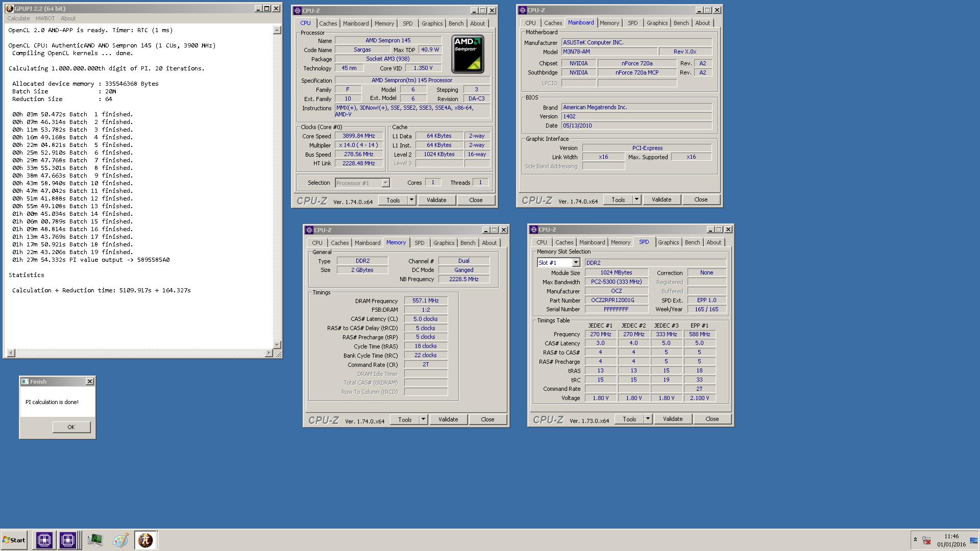Click GPUPI horizontal scrollbar right arrow

tap(269, 353)
